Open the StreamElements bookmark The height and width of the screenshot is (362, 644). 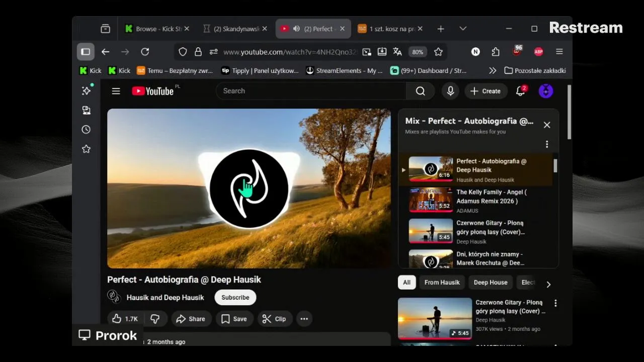click(344, 71)
